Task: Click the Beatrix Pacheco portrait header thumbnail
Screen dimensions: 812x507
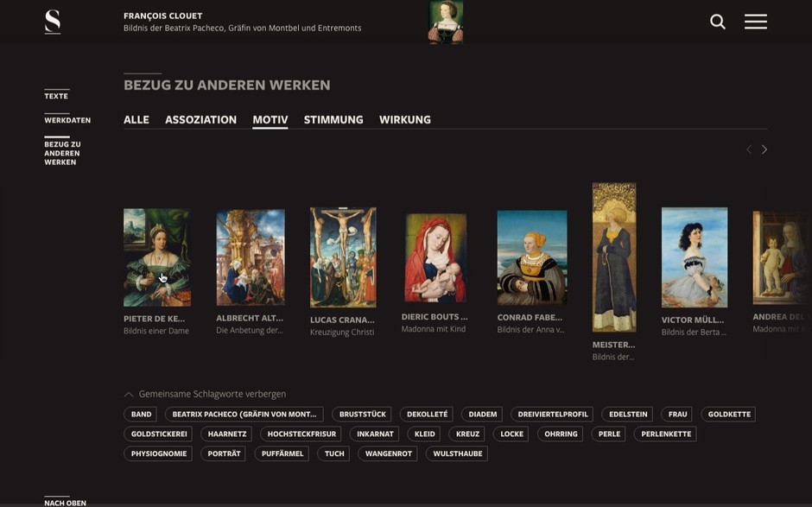Action: pyautogui.click(x=446, y=22)
